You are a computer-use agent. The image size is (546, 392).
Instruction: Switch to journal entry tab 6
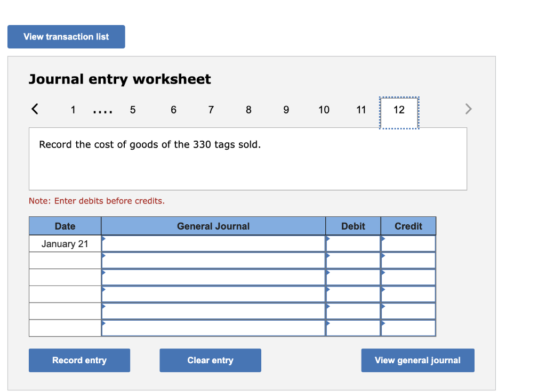pos(173,110)
